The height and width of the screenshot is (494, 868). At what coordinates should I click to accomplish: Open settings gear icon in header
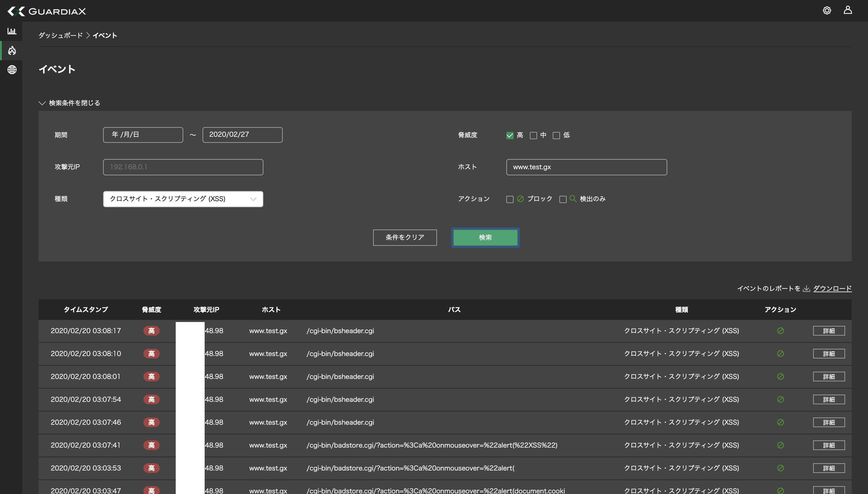coord(827,11)
